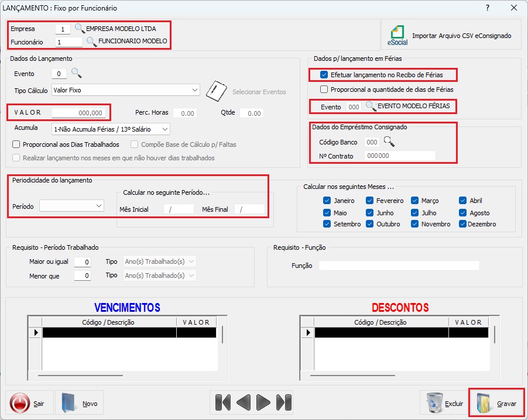The height and width of the screenshot is (420, 528).
Task: Open employee search magnifier next to Funcionário
Action: pos(91,42)
